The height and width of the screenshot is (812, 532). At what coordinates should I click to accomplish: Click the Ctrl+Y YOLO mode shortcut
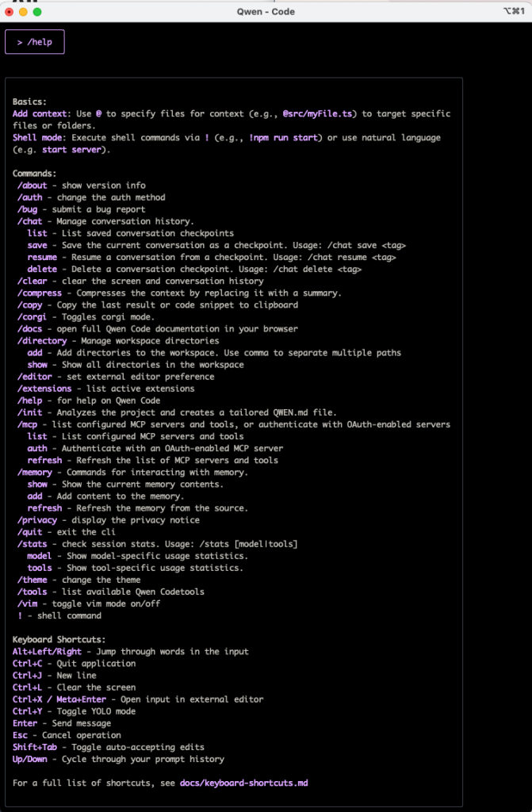point(27,711)
